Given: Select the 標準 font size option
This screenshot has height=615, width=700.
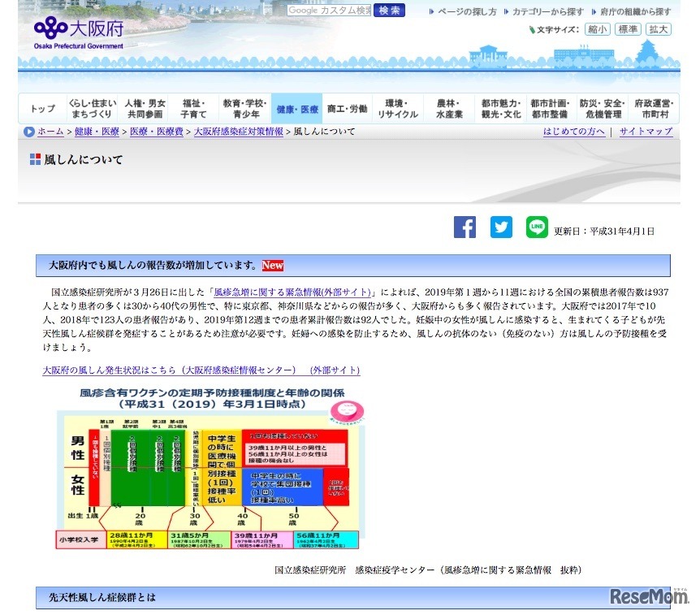Looking at the screenshot, I should [626, 29].
